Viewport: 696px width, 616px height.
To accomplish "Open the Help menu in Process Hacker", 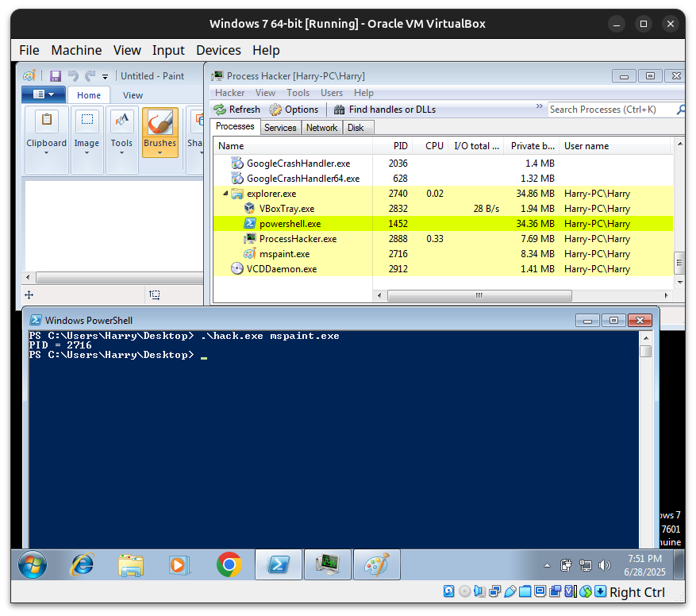I will click(x=363, y=93).
